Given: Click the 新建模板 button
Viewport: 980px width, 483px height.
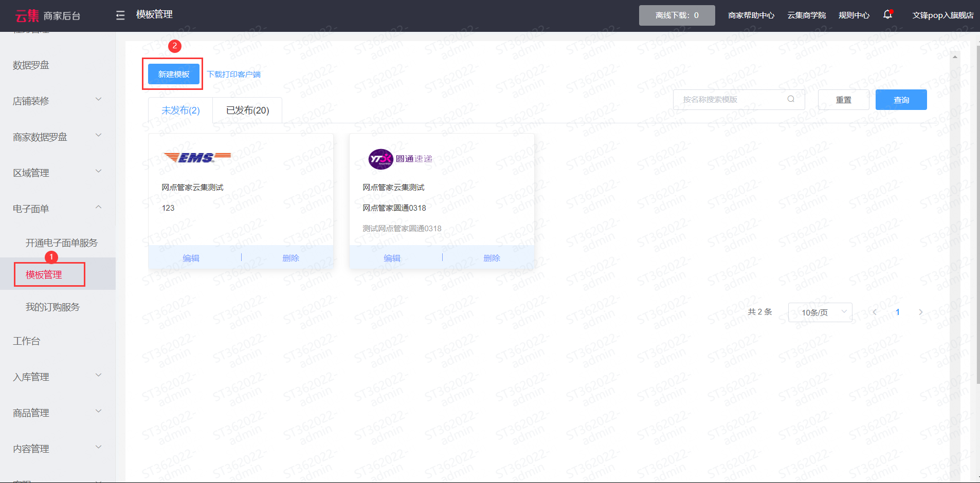Looking at the screenshot, I should click(x=174, y=74).
